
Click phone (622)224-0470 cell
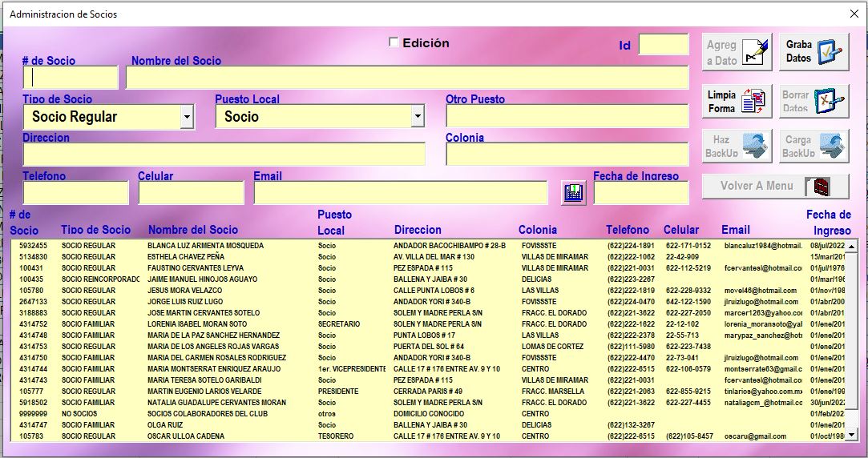(x=631, y=301)
